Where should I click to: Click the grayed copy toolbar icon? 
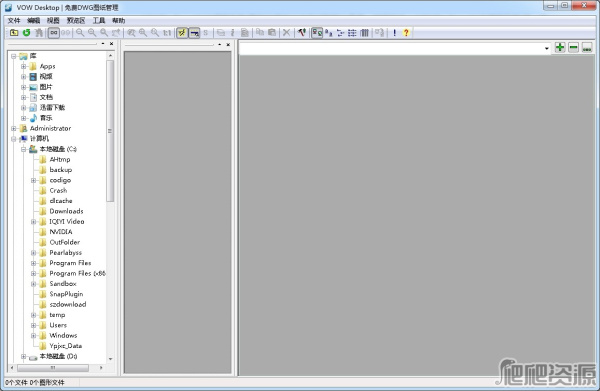(260, 33)
